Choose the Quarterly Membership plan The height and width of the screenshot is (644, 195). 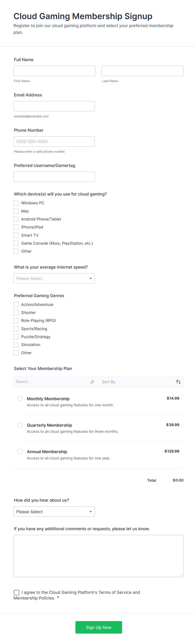coord(20,425)
